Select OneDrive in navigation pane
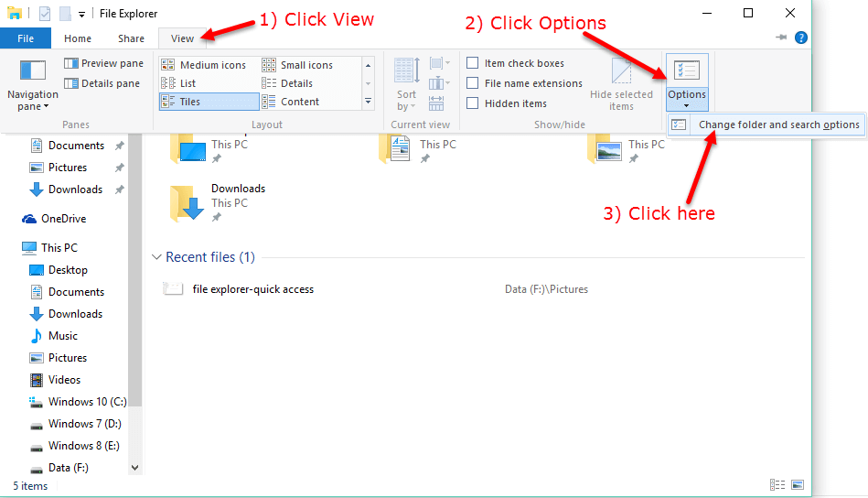This screenshot has width=868, height=498. pyautogui.click(x=54, y=219)
